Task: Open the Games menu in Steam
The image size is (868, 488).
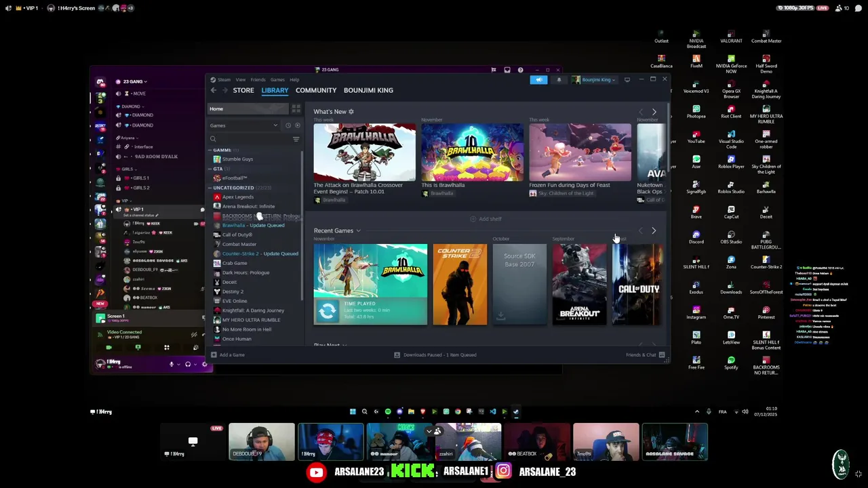Action: point(277,79)
